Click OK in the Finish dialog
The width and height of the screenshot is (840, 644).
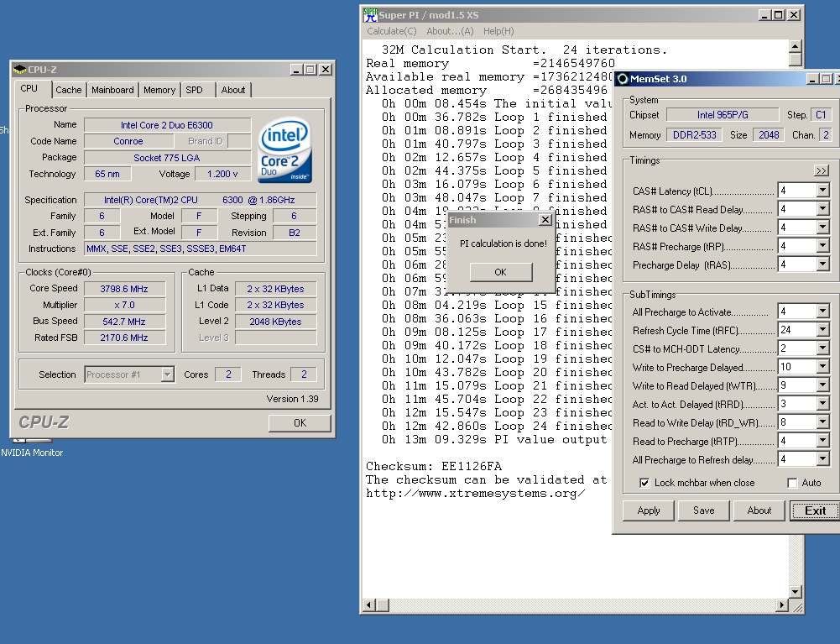point(501,272)
